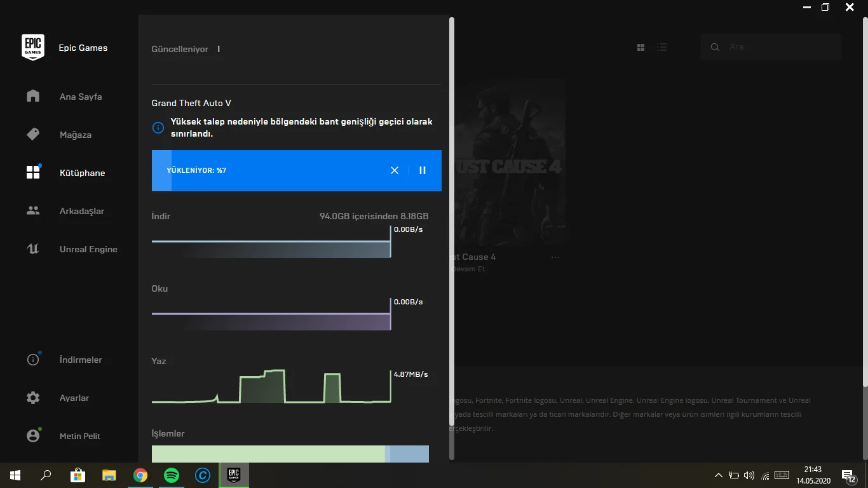The height and width of the screenshot is (488, 868).
Task: Click the İşlemler operations bar
Action: point(290,454)
